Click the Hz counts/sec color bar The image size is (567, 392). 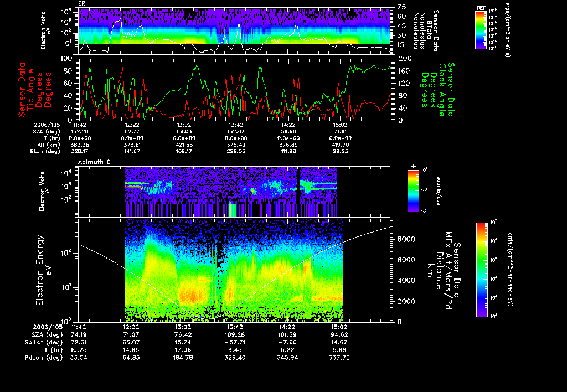pos(413,190)
